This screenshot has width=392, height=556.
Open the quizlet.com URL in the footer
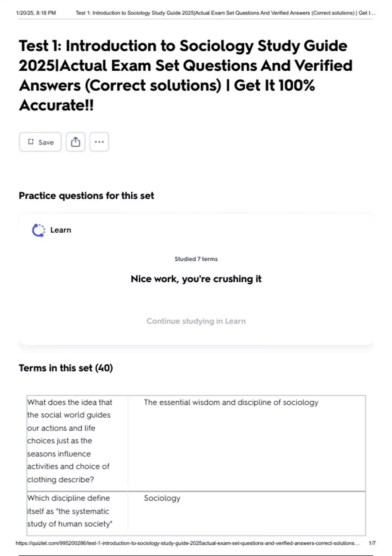pyautogui.click(x=188, y=543)
